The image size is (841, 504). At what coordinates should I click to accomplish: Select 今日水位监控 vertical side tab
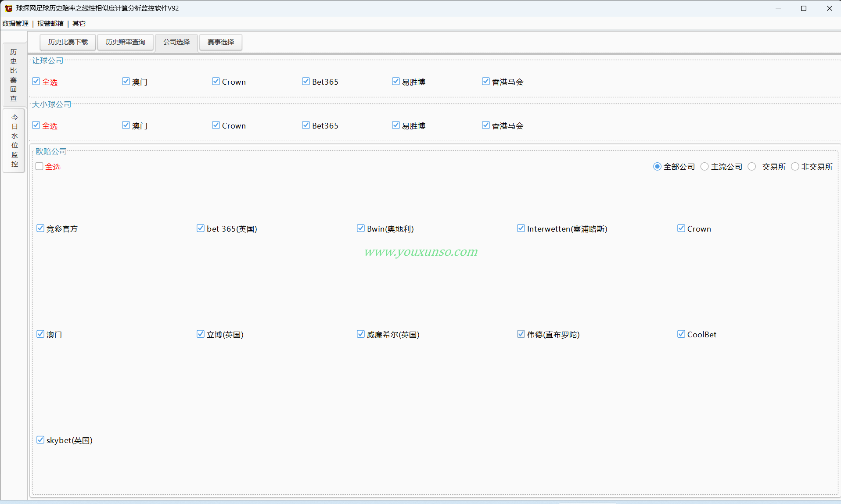(x=14, y=141)
